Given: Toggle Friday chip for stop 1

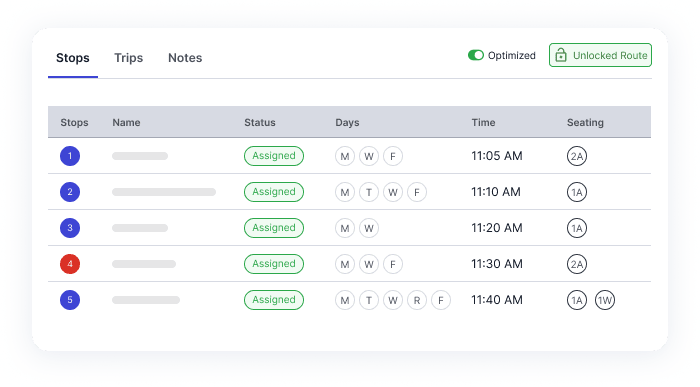Looking at the screenshot, I should [393, 156].
